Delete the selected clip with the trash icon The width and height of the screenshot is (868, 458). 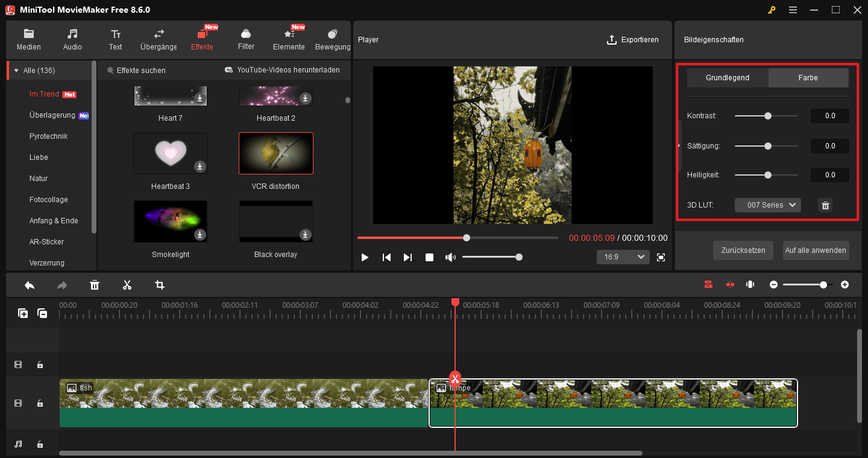coord(95,284)
